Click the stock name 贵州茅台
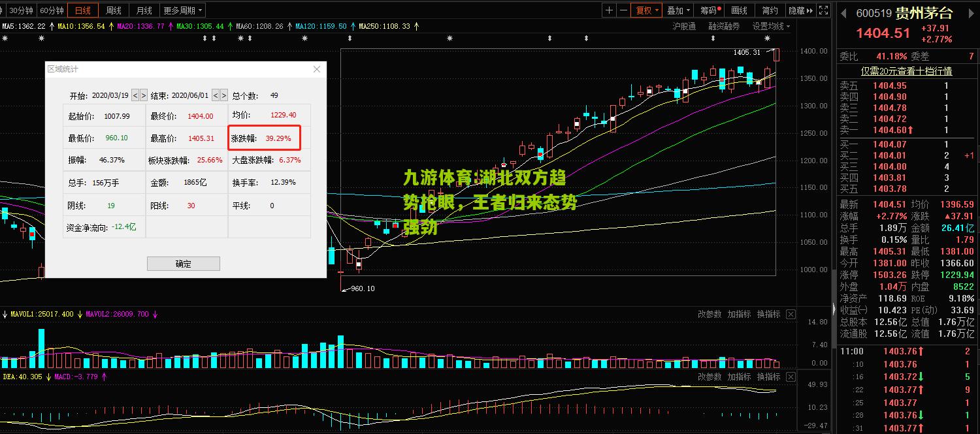The height and width of the screenshot is (434, 980). [924, 12]
